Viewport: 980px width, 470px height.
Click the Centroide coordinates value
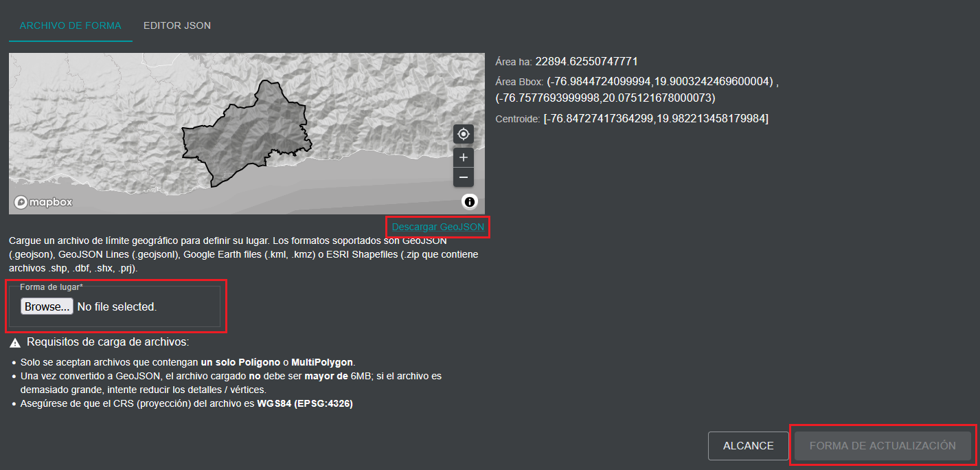click(655, 119)
